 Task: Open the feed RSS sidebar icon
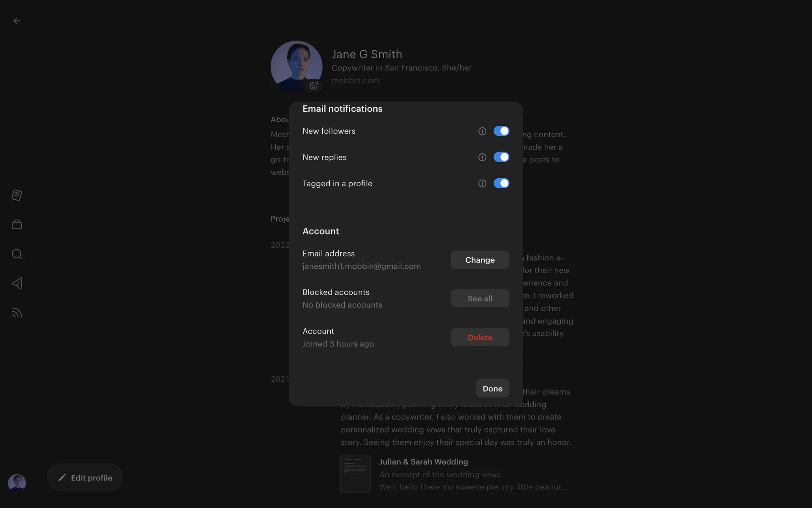(x=17, y=313)
